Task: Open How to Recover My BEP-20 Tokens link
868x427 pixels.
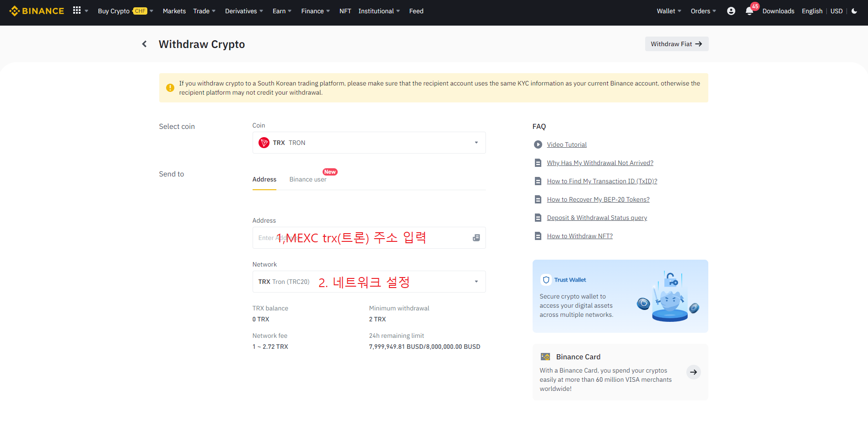Action: click(x=598, y=199)
